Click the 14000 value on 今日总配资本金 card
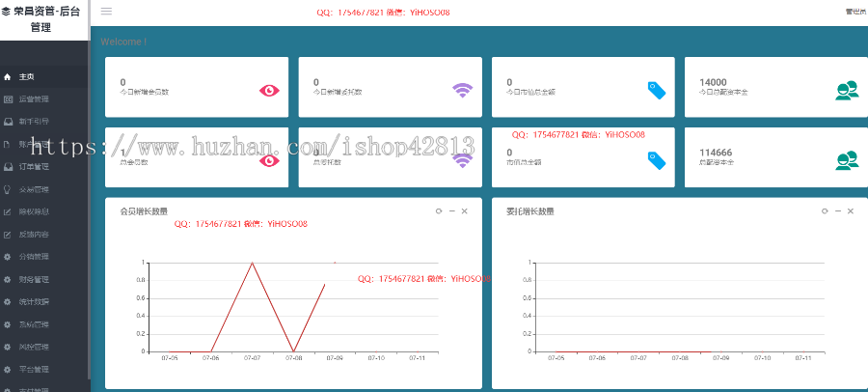 pyautogui.click(x=713, y=82)
